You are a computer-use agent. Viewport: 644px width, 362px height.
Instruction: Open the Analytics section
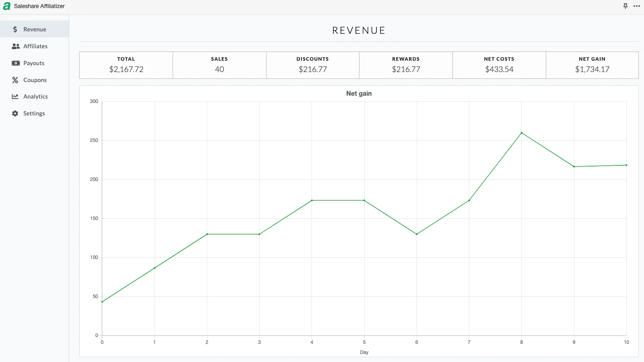pyautogui.click(x=35, y=97)
